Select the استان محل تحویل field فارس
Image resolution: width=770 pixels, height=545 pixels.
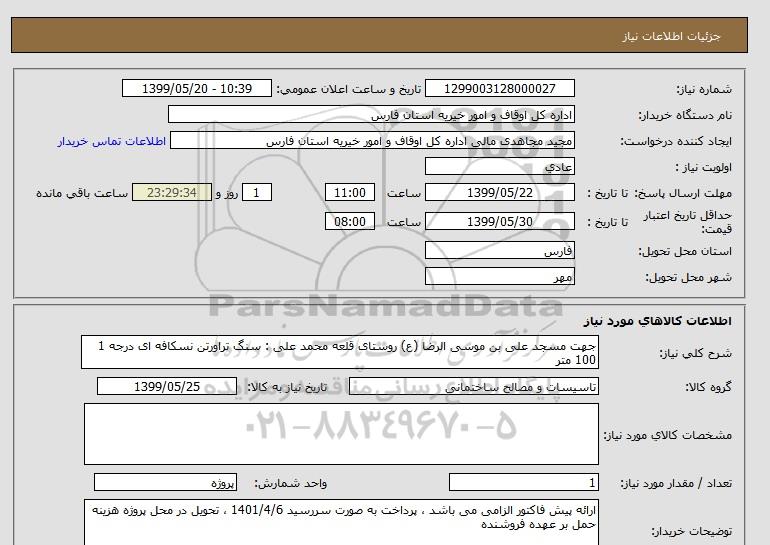point(499,250)
